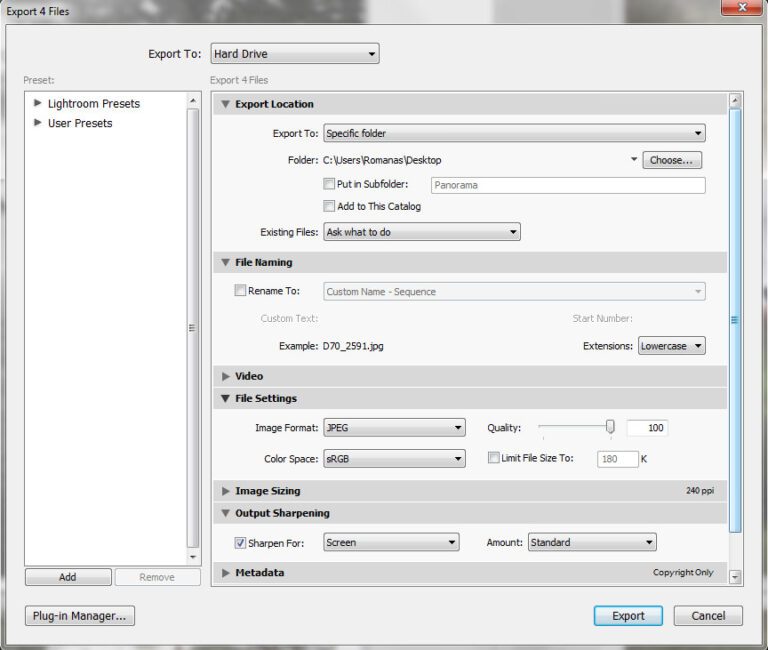The image size is (768, 650).
Task: Collapse the File Settings section
Action: click(225, 398)
